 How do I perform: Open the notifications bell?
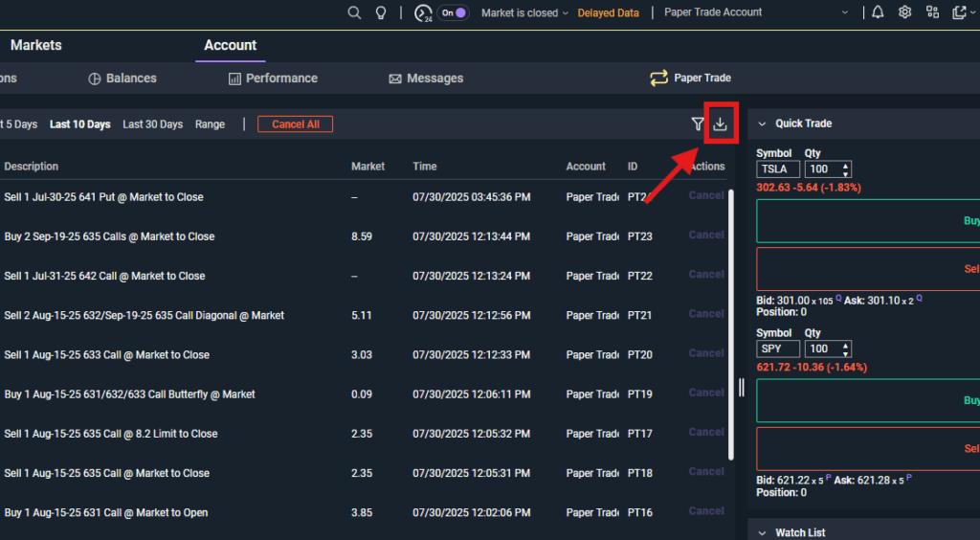point(878,12)
